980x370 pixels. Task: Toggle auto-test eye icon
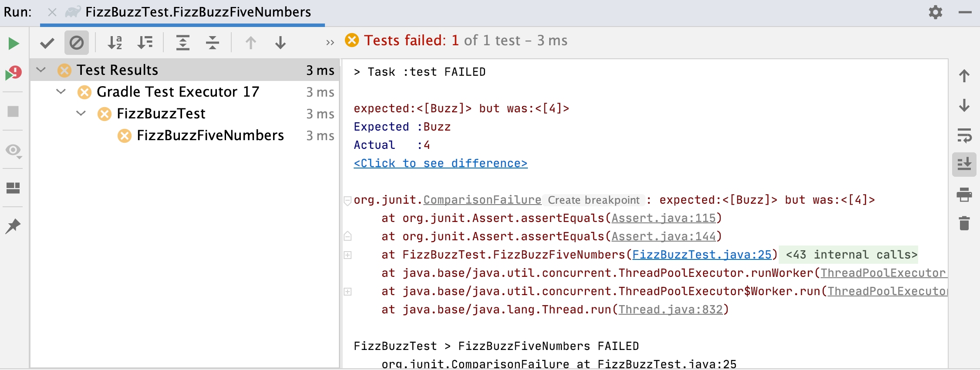14,151
